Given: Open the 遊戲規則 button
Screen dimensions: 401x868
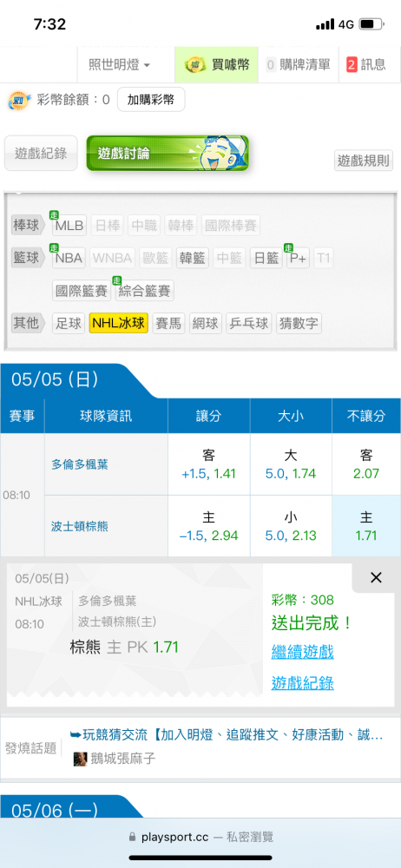Looking at the screenshot, I should (x=364, y=161).
